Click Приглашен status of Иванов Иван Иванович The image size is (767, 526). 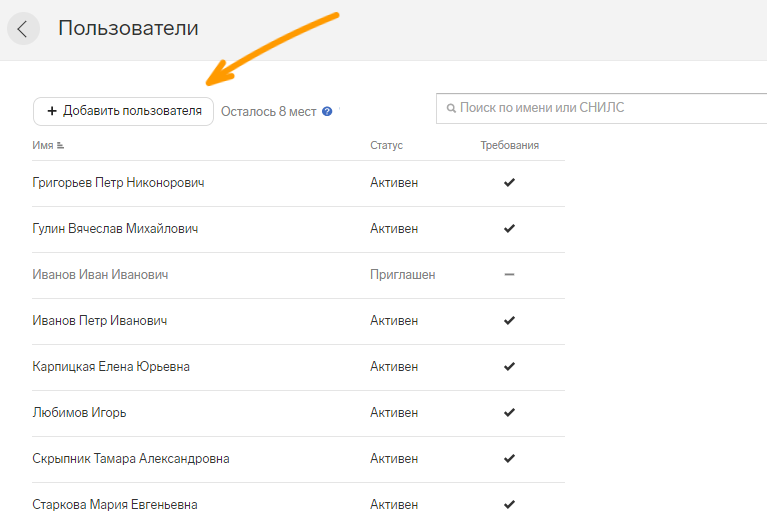point(403,274)
